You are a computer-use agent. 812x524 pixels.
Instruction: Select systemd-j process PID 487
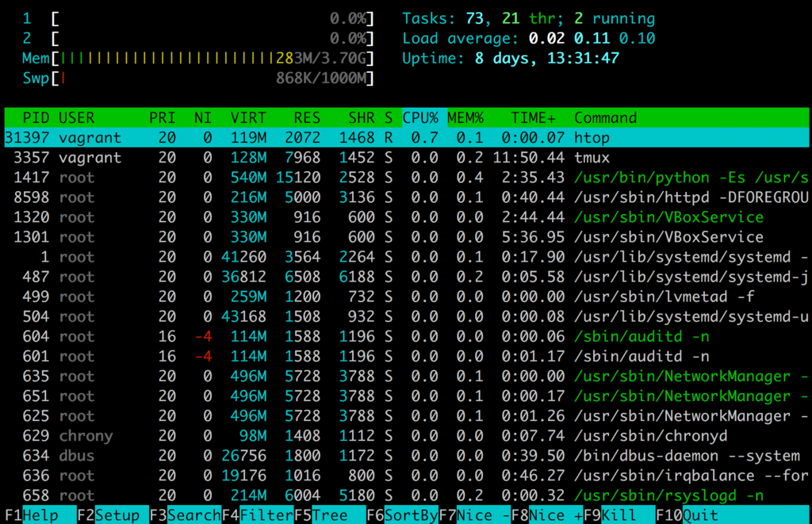[x=407, y=277]
